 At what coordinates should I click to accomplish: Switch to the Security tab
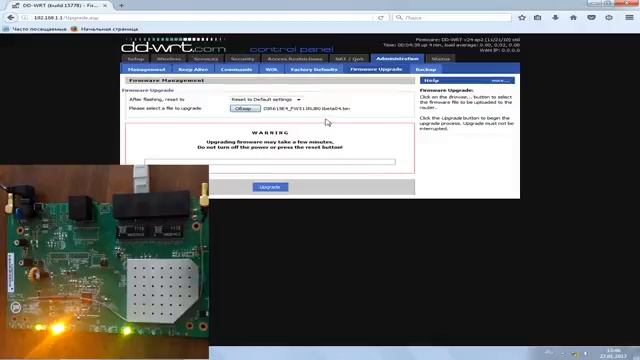[x=242, y=59]
